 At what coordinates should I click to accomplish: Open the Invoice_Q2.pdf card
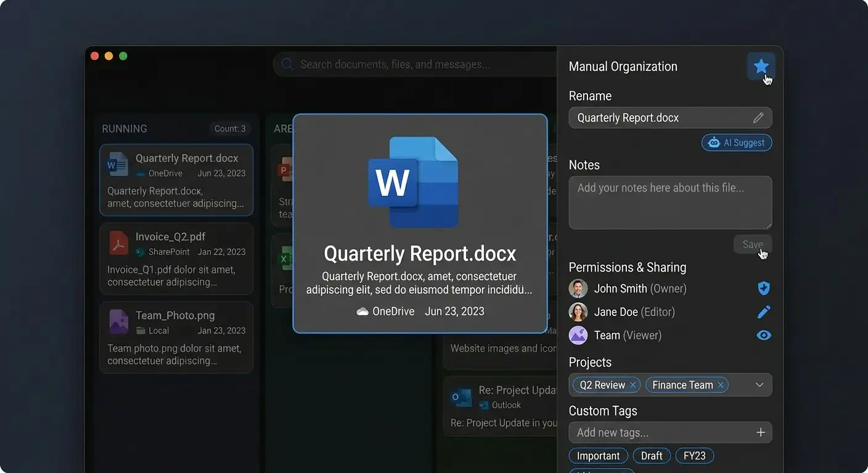[176, 259]
